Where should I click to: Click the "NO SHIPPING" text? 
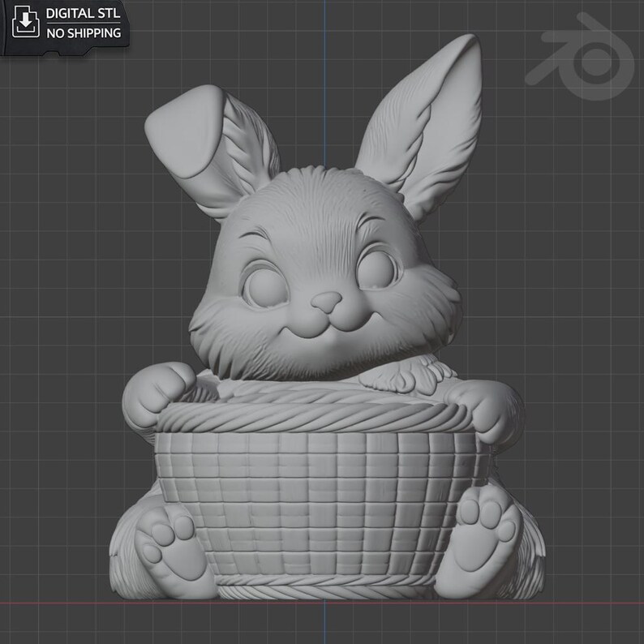[x=84, y=33]
